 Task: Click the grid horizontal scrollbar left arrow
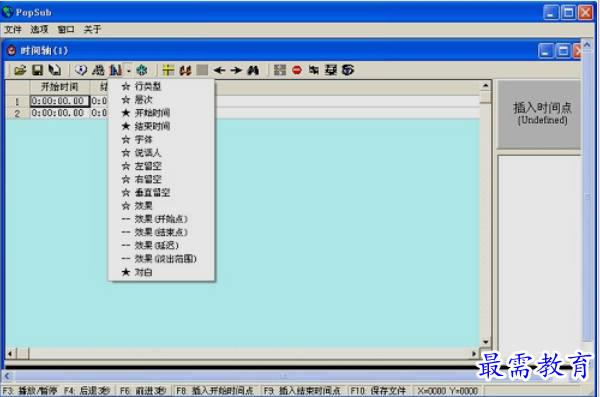click(10, 353)
